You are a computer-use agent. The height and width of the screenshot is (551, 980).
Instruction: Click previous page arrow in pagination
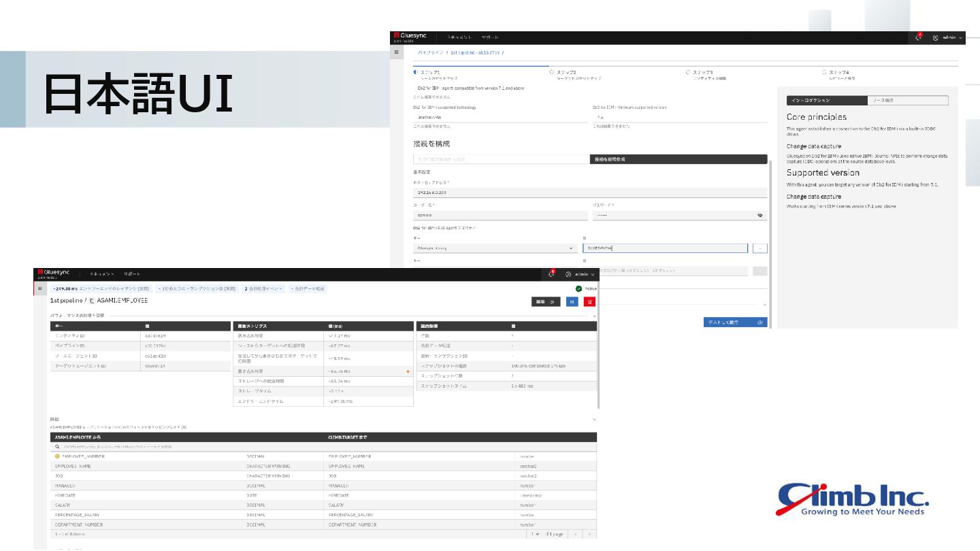point(575,534)
